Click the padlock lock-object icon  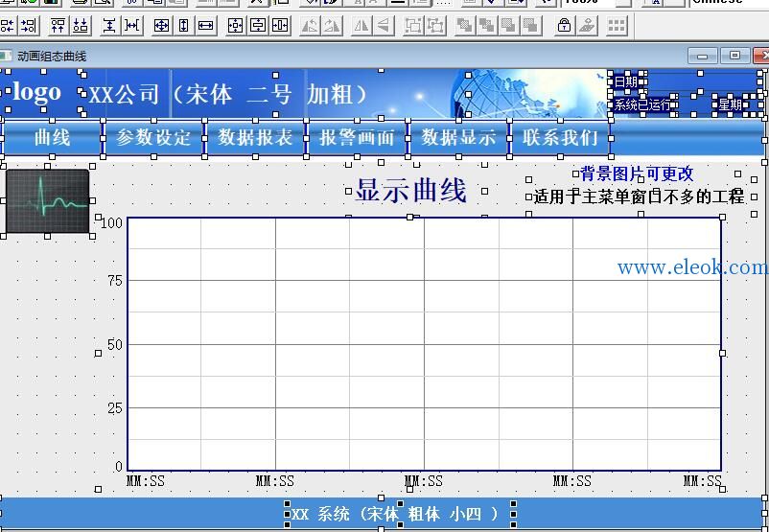click(564, 26)
